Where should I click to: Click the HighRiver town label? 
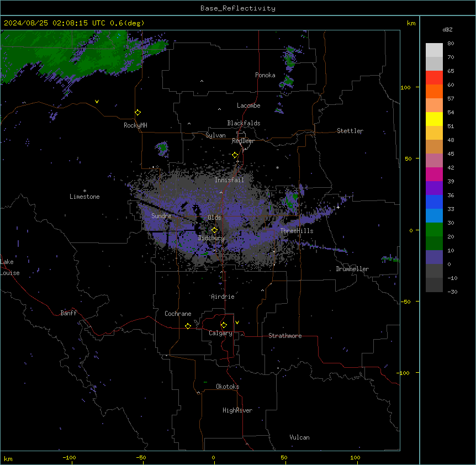pos(237,410)
